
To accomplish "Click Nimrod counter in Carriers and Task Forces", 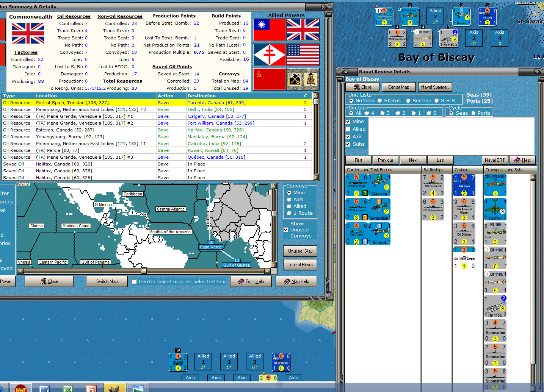I will click(x=379, y=234).
